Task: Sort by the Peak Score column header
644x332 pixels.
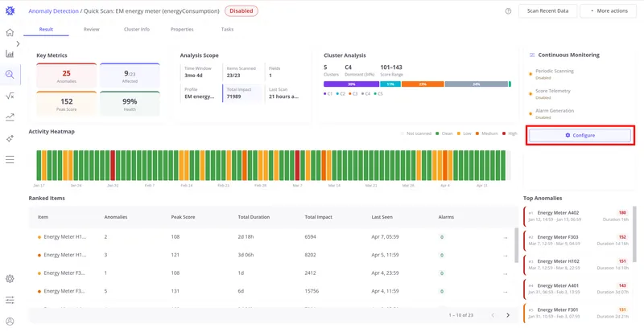Action: coord(183,217)
